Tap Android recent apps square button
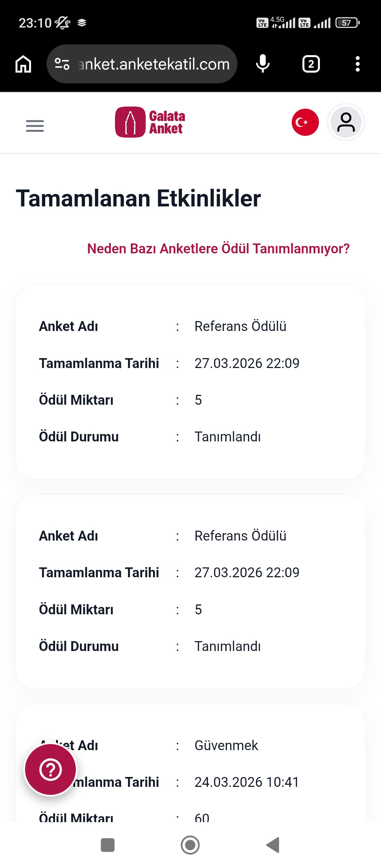Viewport: 381px width, 868px height. click(x=108, y=845)
